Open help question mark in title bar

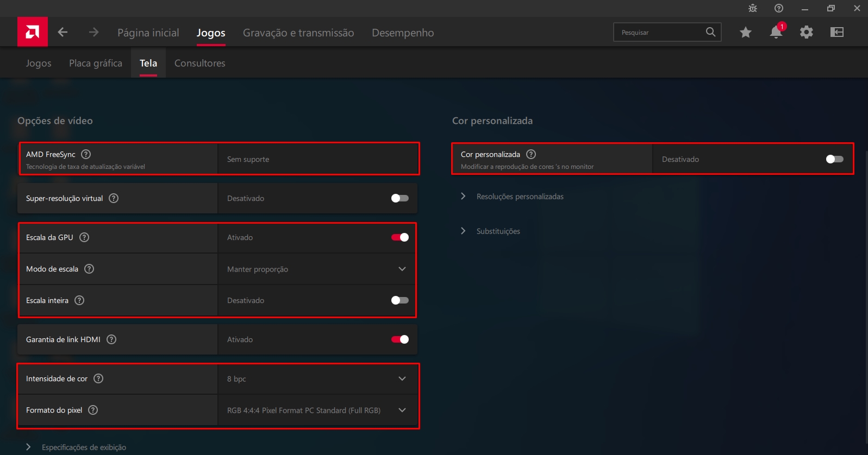click(x=779, y=8)
